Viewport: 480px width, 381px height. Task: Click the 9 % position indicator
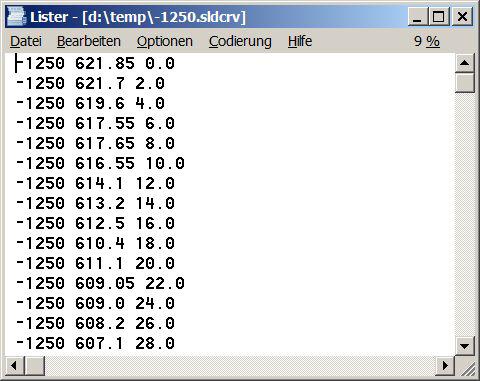[x=426, y=41]
